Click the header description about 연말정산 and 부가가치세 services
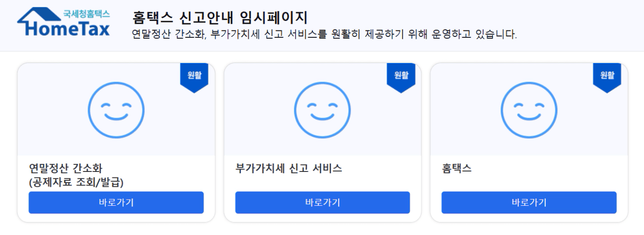644x235 pixels. point(326,35)
